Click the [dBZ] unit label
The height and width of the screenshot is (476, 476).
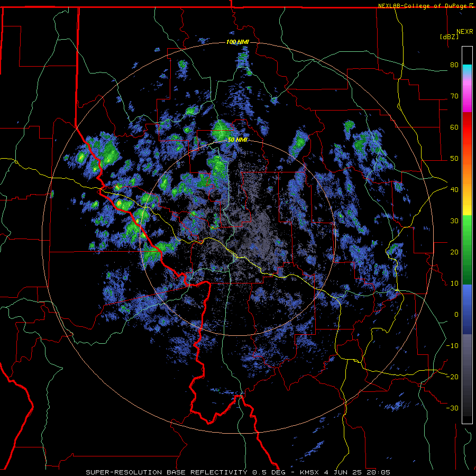coord(449,36)
